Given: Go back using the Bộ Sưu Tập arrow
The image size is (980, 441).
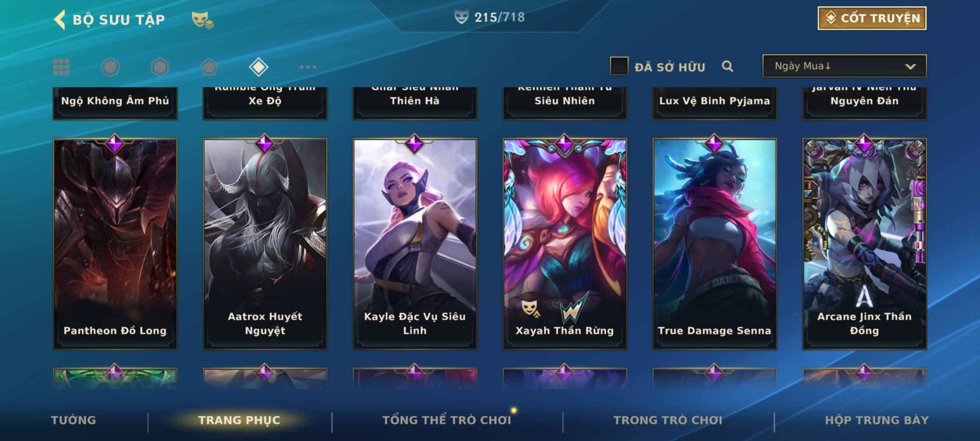Looking at the screenshot, I should tap(60, 20).
